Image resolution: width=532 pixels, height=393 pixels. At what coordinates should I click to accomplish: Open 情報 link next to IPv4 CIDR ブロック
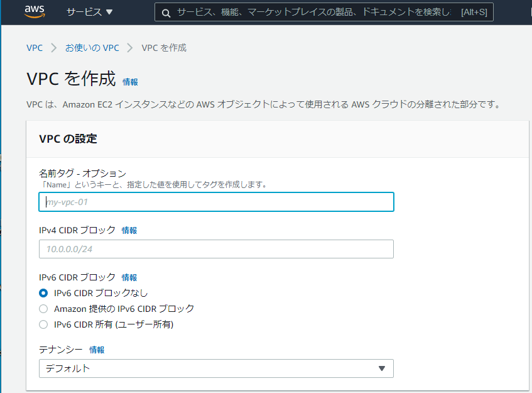129,230
